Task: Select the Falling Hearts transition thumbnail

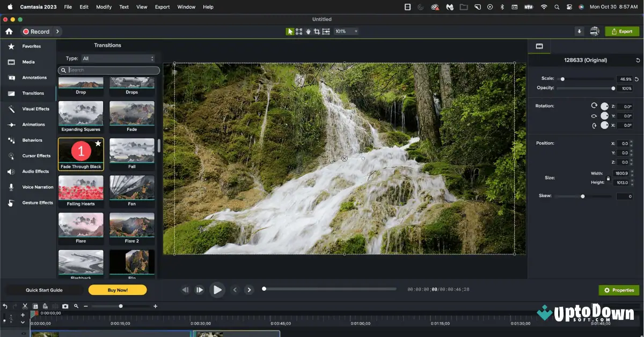Action: pyautogui.click(x=80, y=188)
